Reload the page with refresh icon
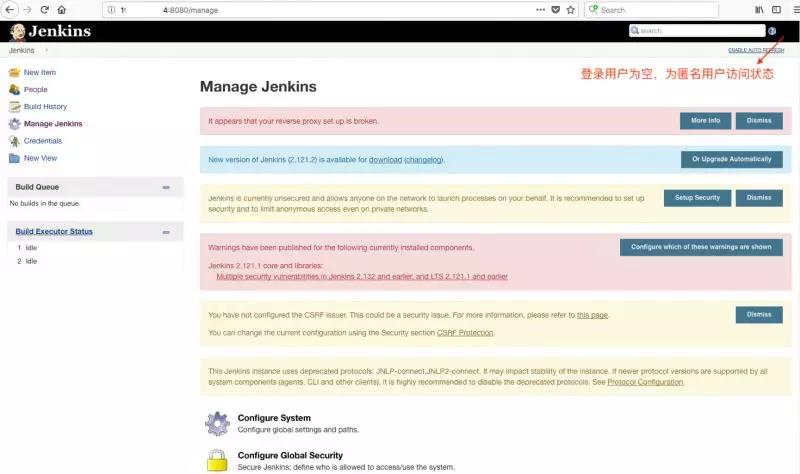The image size is (800, 474). tap(44, 10)
